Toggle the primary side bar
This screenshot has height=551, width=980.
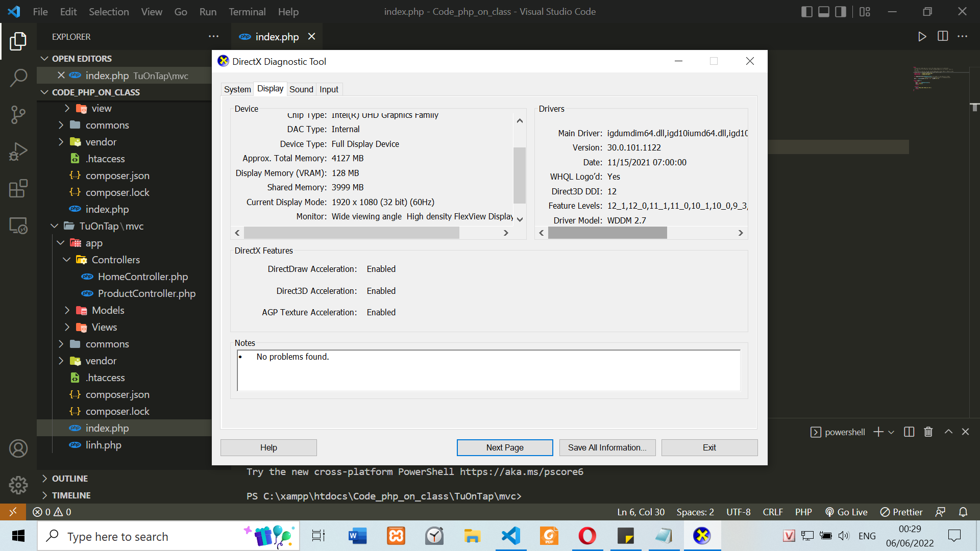point(807,12)
